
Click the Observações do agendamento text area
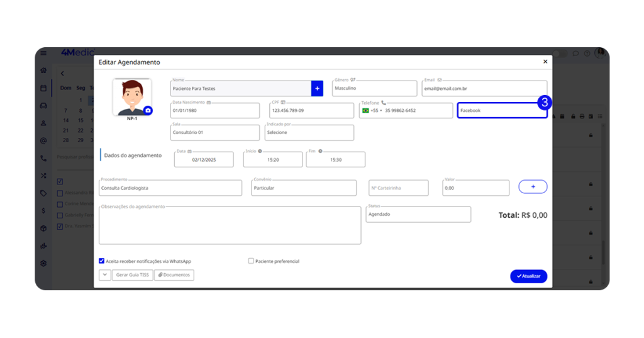click(x=230, y=226)
